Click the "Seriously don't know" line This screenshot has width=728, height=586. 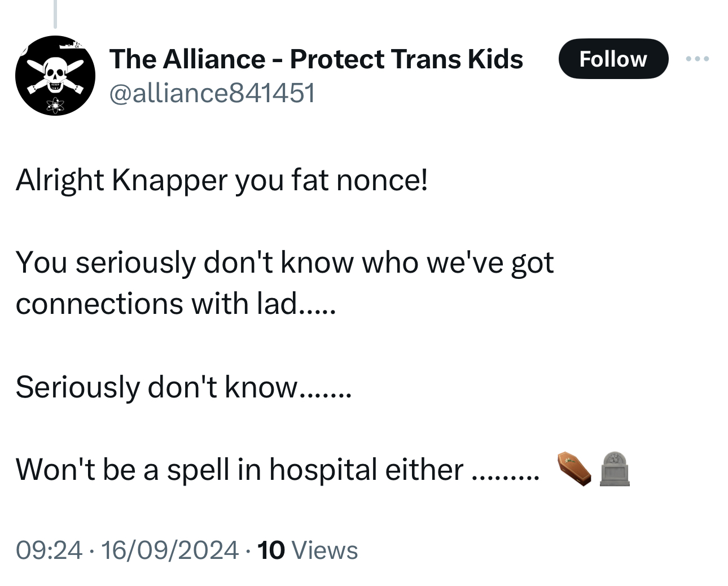183,387
